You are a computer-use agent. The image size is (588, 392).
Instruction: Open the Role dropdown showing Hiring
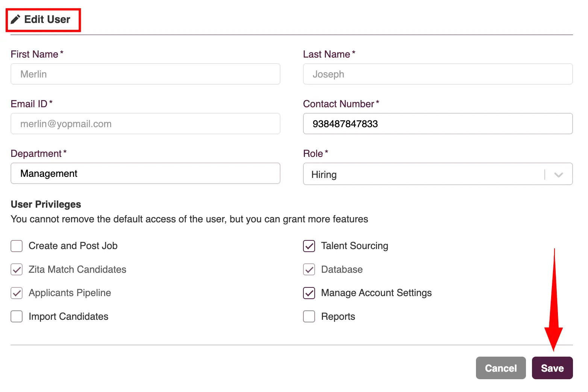438,174
